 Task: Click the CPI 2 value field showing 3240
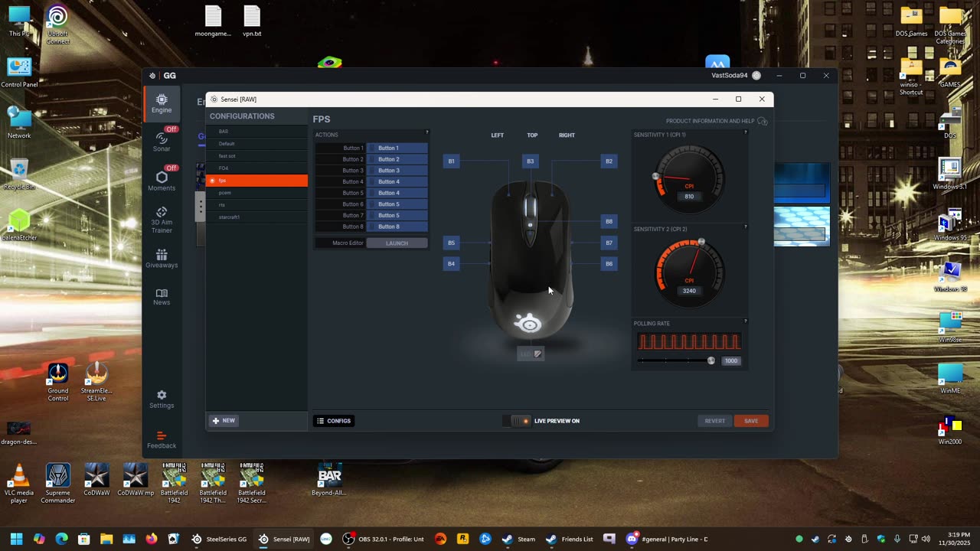click(x=689, y=291)
